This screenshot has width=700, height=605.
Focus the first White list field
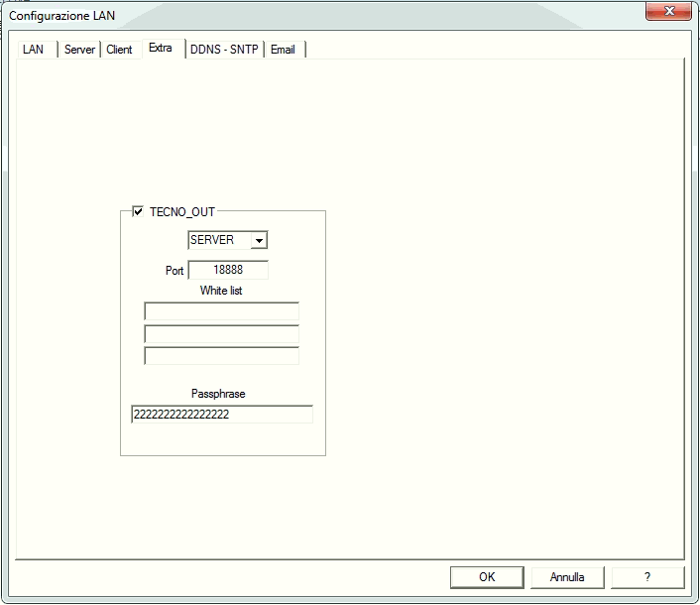point(221,312)
